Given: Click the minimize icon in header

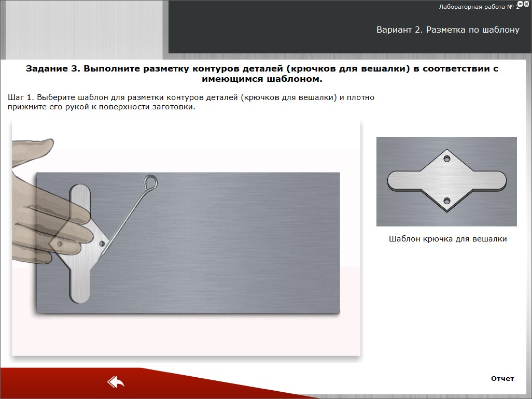Looking at the screenshot, I should pyautogui.click(x=520, y=4).
